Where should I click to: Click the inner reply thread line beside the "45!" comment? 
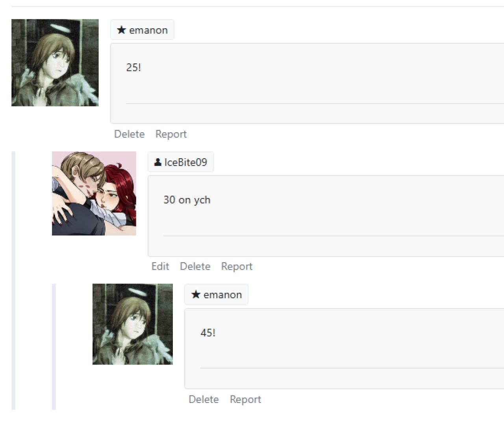pos(54,347)
